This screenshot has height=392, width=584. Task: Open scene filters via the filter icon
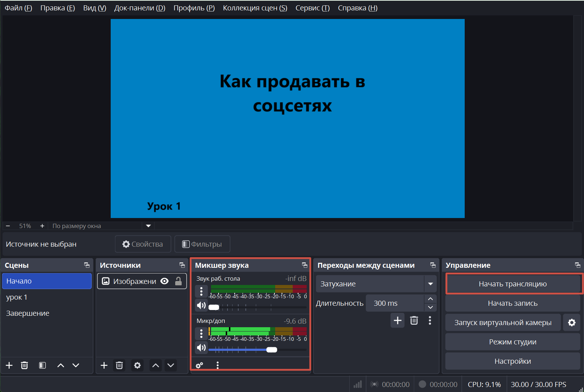[42, 365]
